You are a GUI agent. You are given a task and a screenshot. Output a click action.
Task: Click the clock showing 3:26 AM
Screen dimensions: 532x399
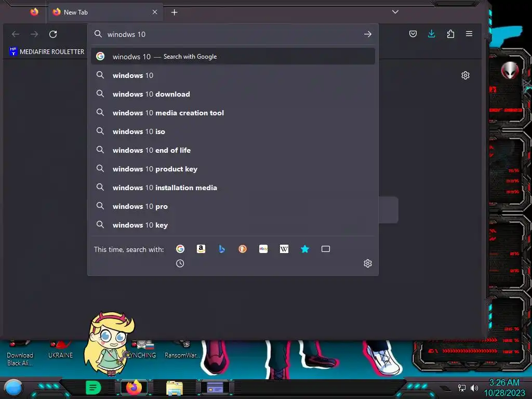click(x=504, y=383)
